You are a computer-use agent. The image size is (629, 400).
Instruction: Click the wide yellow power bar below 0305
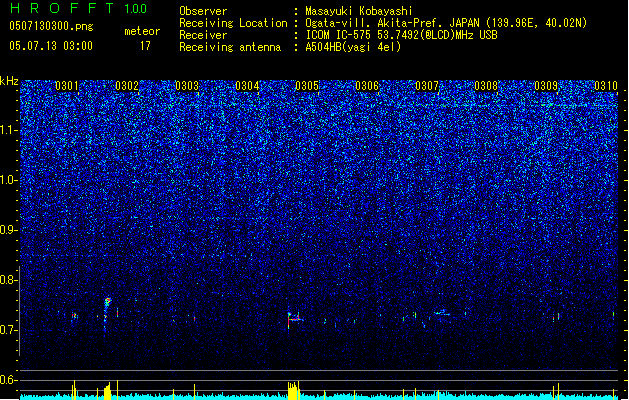pyautogui.click(x=294, y=390)
